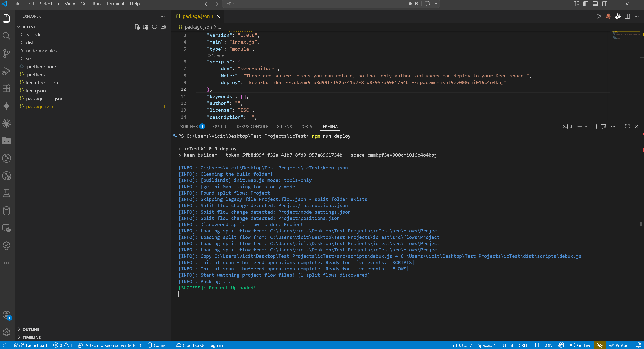The height and width of the screenshot is (349, 644).
Task: Open the Source Control view
Action: (6, 53)
